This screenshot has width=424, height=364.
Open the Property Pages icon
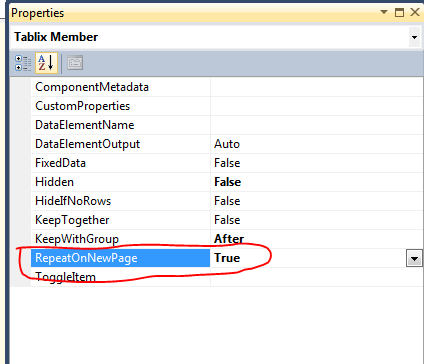pyautogui.click(x=75, y=63)
